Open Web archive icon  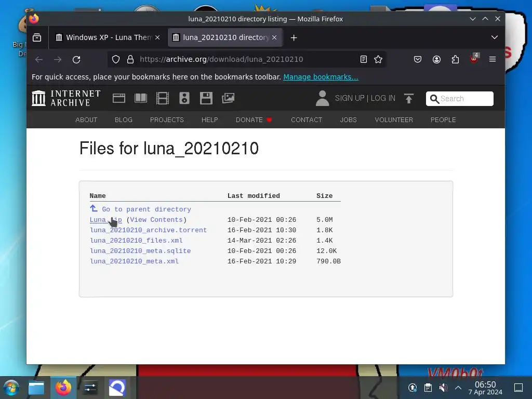(x=119, y=98)
